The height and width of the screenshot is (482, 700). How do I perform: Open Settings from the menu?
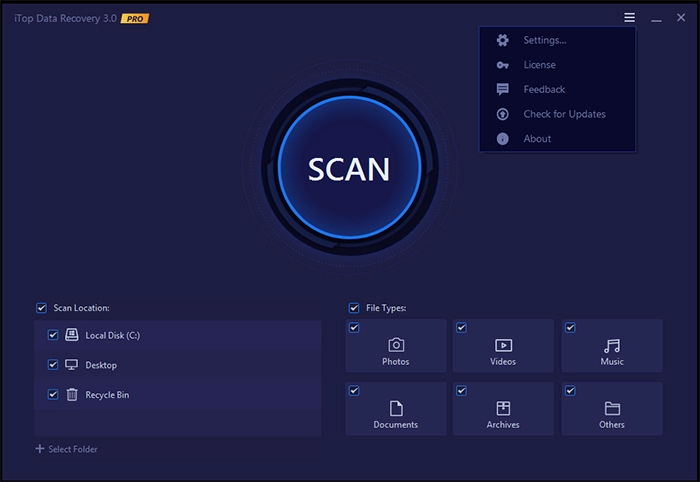544,40
